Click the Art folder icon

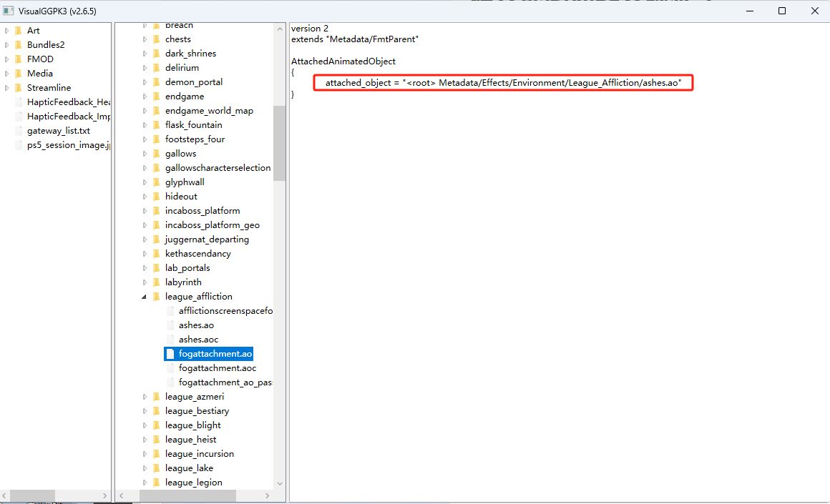19,31
